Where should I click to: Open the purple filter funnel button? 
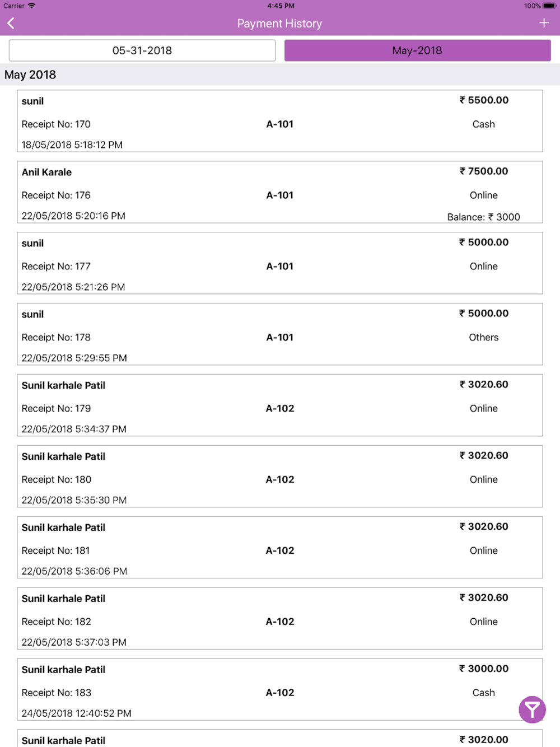click(532, 709)
